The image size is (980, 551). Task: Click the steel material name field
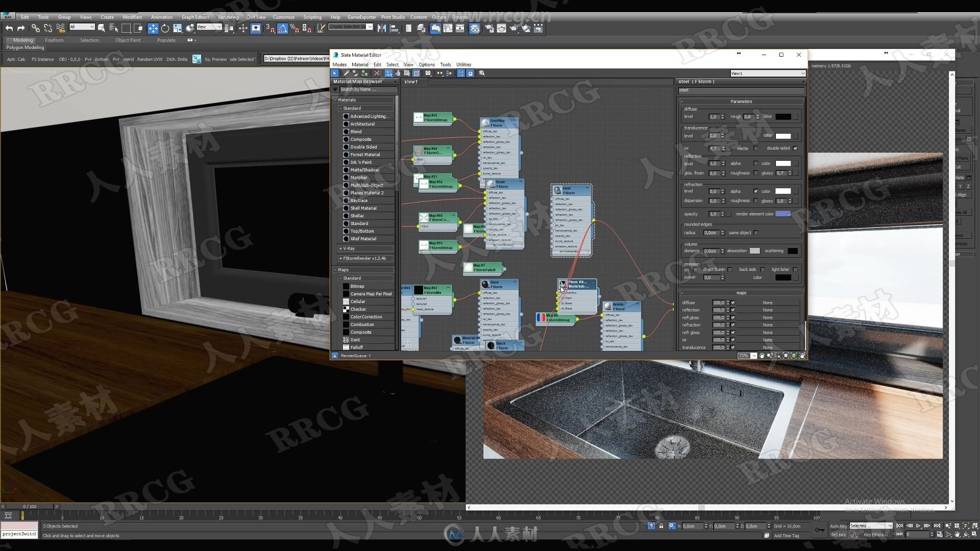point(741,90)
